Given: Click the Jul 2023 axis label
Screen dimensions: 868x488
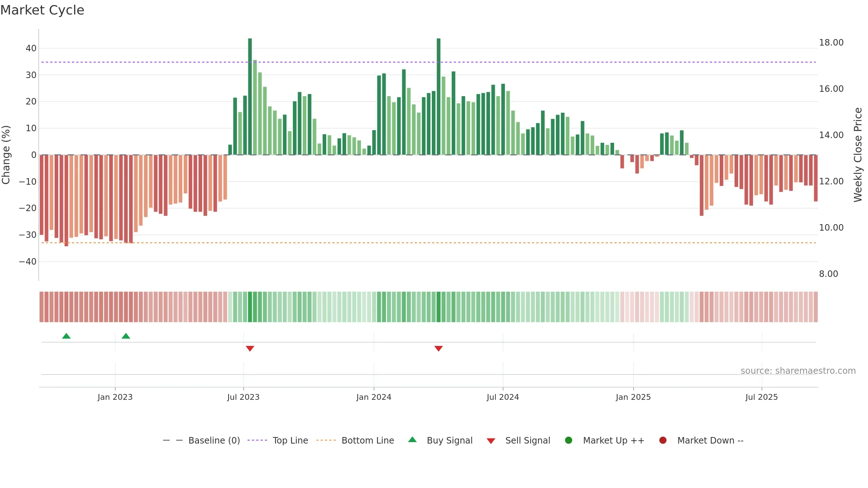Looking at the screenshot, I should click(x=243, y=397).
